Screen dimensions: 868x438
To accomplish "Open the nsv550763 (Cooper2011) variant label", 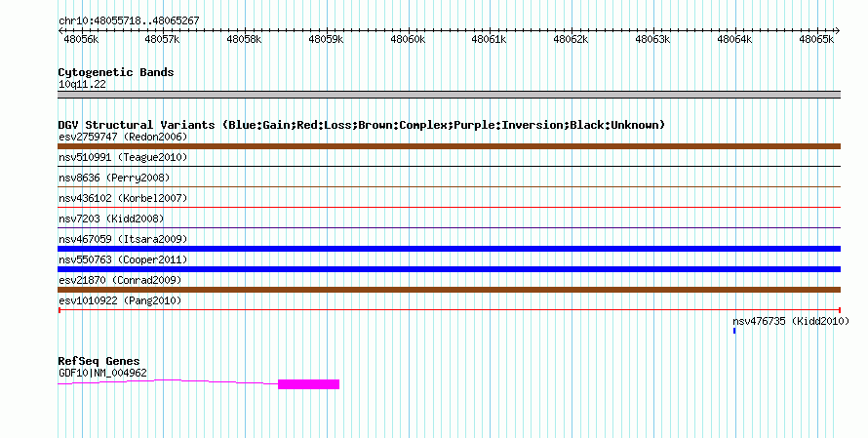I will click(x=123, y=259).
